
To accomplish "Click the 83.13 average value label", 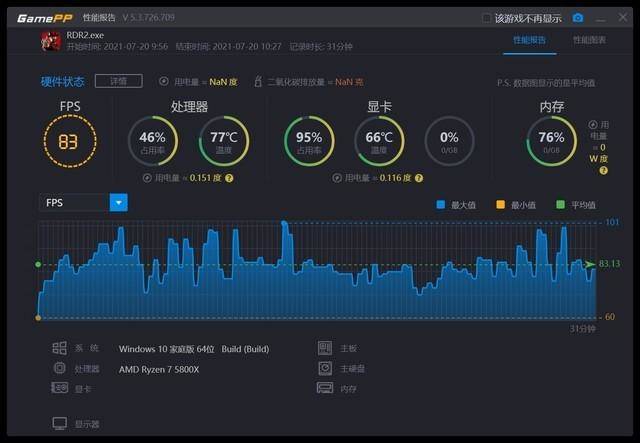I will click(609, 264).
